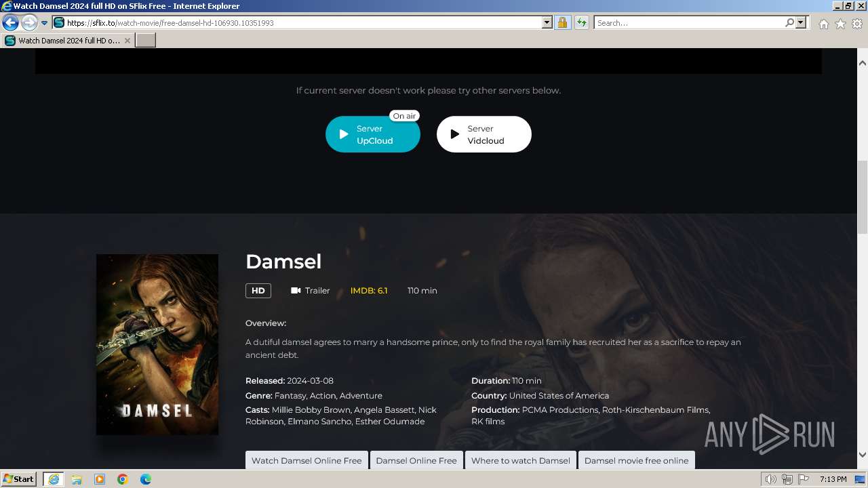Open Millie Bobby Brown cast link
The width and height of the screenshot is (868, 488).
[311, 410]
